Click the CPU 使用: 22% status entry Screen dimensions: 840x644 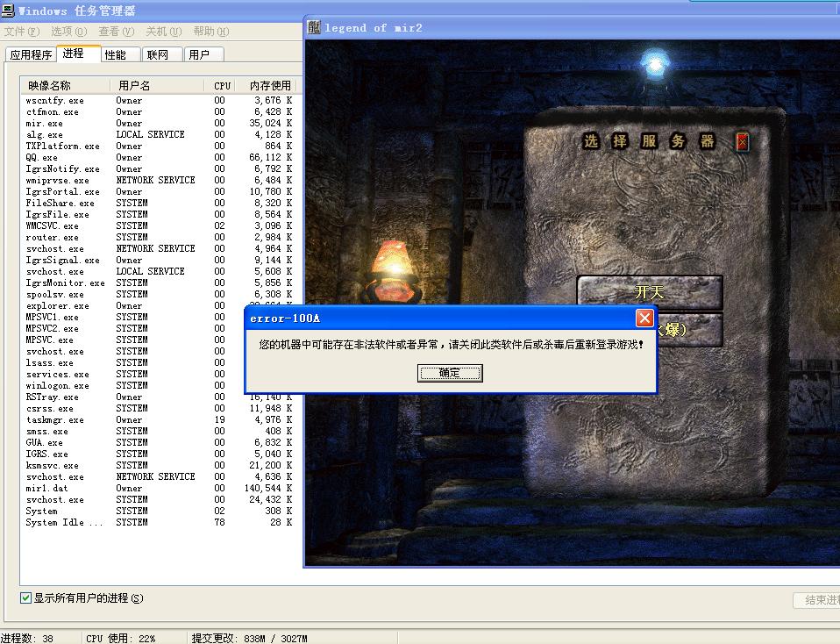120,638
